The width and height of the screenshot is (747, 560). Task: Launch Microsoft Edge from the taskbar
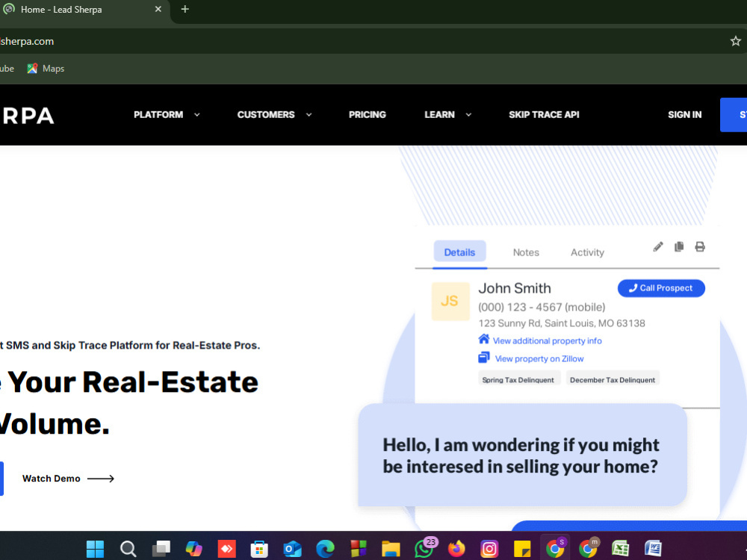tap(326, 549)
